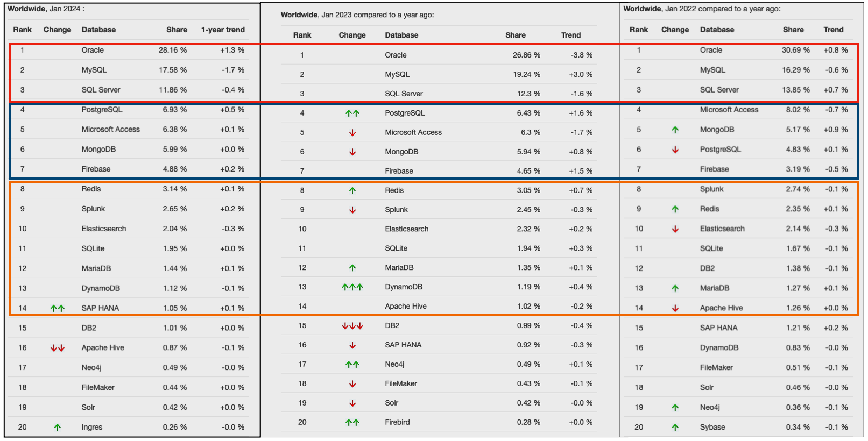Click double green arrows next to Firebird

click(x=352, y=423)
